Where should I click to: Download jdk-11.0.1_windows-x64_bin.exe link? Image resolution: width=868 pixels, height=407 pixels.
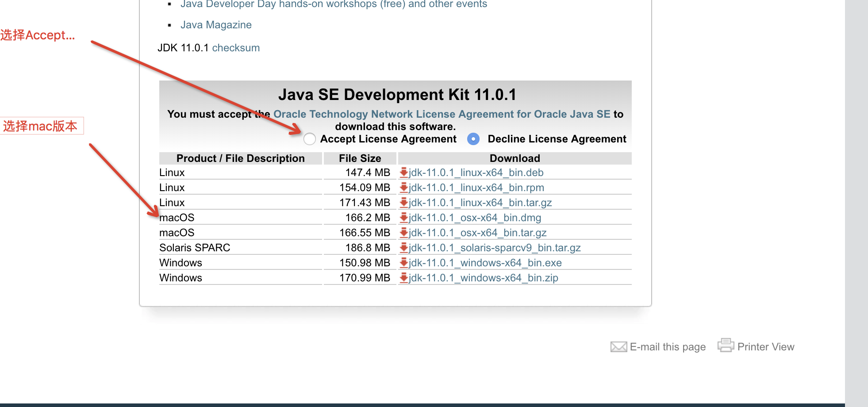485,263
